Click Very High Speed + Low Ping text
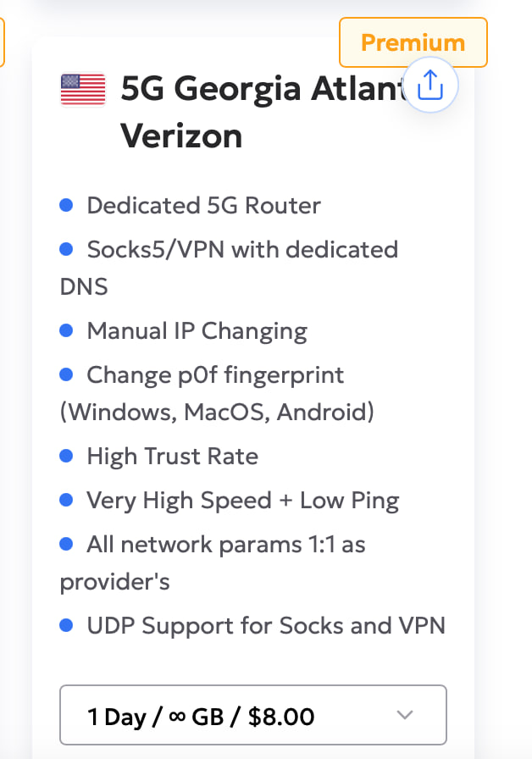532x759 pixels. pyautogui.click(x=242, y=500)
